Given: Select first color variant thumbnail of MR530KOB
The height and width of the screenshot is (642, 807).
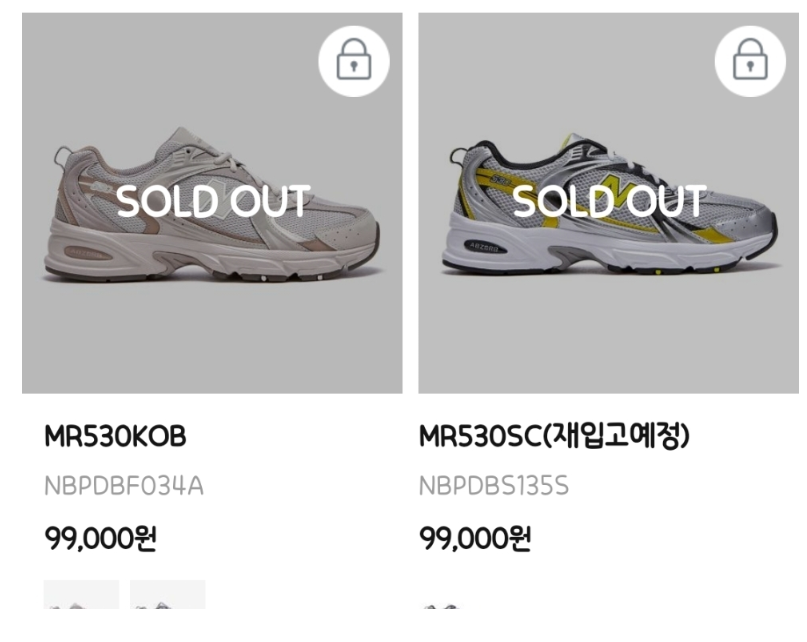Looking at the screenshot, I should (x=81, y=598).
